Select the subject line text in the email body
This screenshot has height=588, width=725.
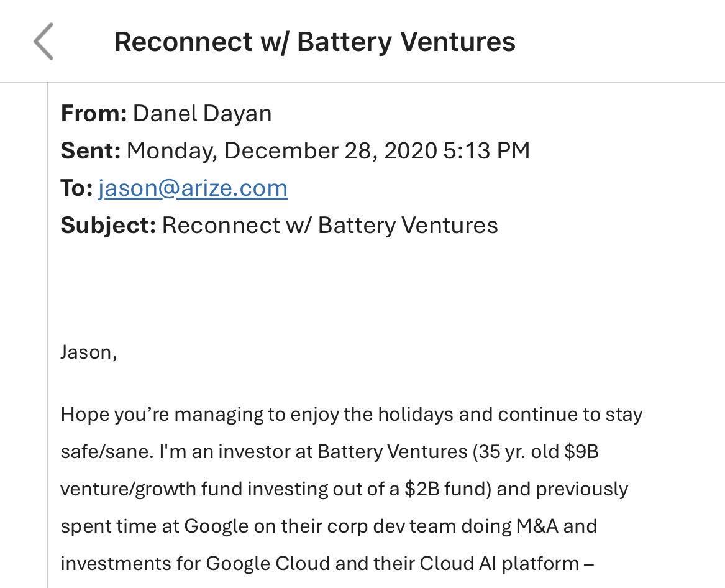coord(330,226)
